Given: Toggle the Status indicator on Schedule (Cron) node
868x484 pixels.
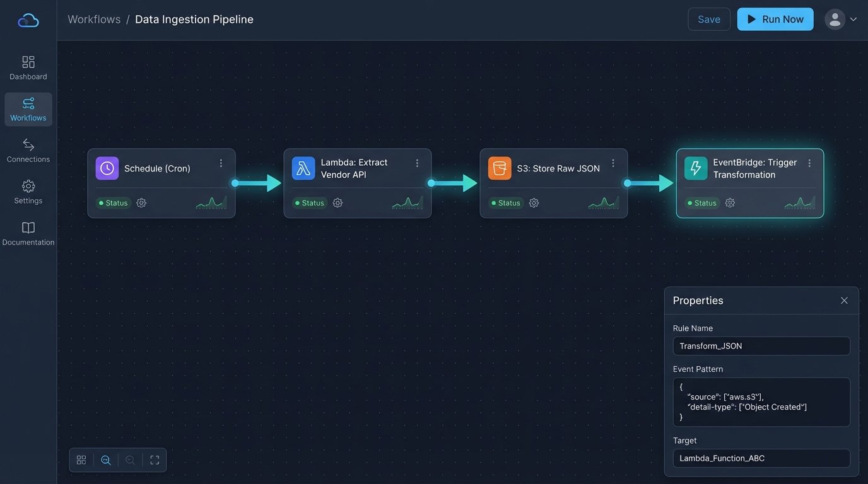Looking at the screenshot, I should (x=113, y=203).
